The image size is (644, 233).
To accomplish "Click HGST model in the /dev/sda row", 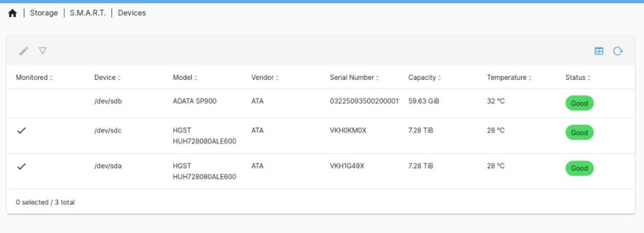I will pos(204,171).
